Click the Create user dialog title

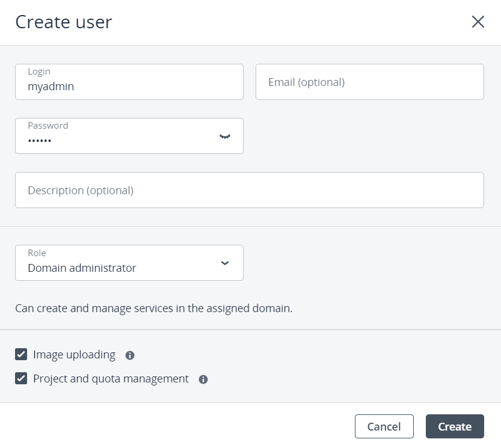click(x=63, y=22)
